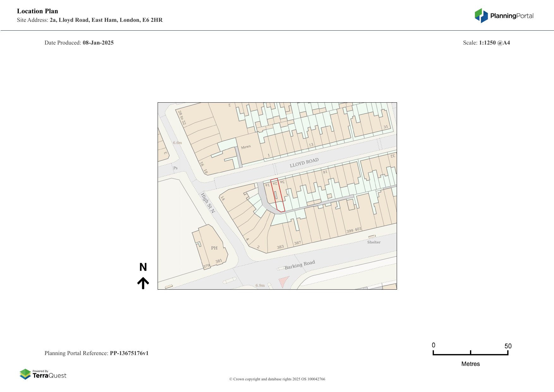Click the High St N street label
This screenshot has height=392, width=554.
[x=208, y=203]
